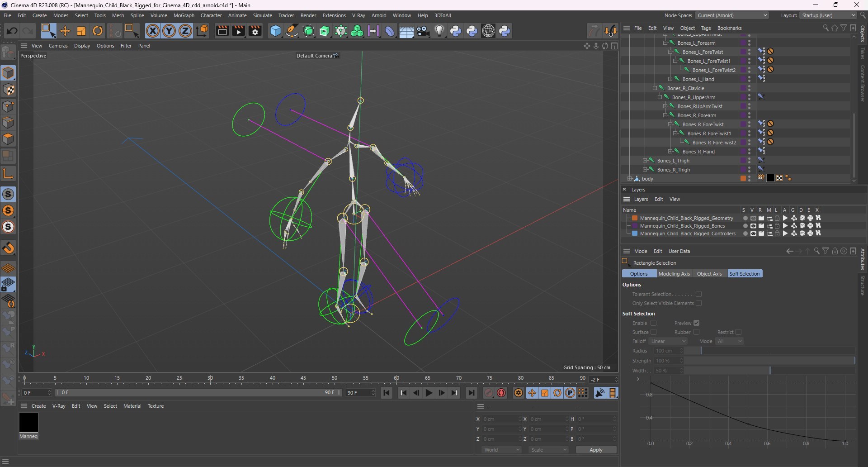This screenshot has width=868, height=467.
Task: Click the Undo arrow icon
Action: coord(12,31)
